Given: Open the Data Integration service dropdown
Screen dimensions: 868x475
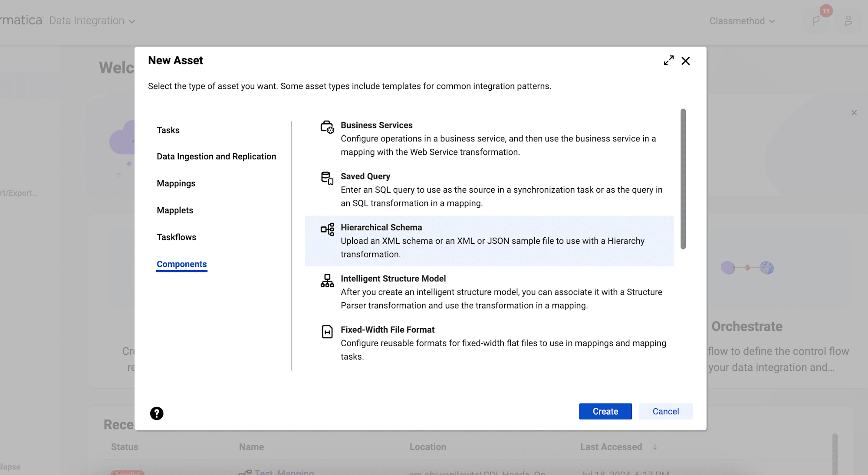Looking at the screenshot, I should 92,21.
